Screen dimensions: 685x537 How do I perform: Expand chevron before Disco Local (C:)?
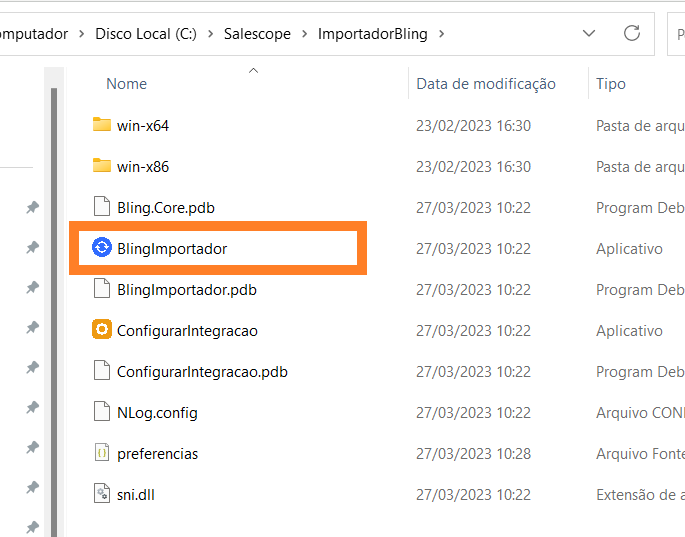pyautogui.click(x=82, y=34)
